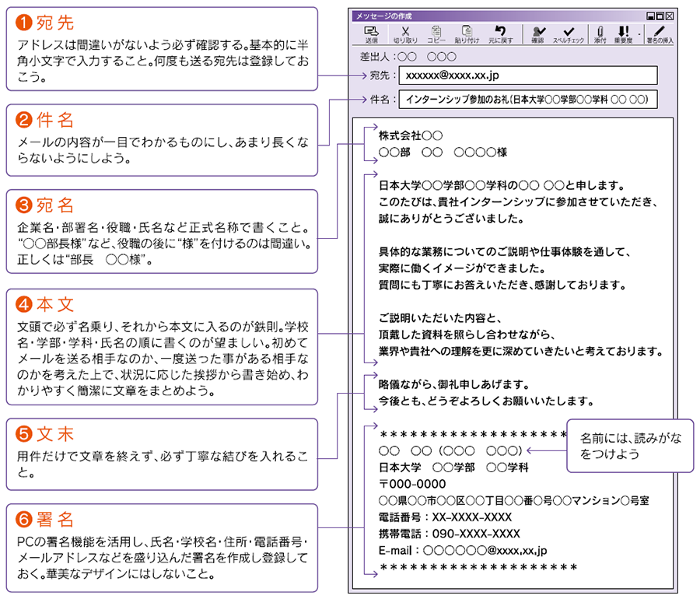
Task: Click the note 名前には、読みがなをつけよう
Action: coord(630,446)
